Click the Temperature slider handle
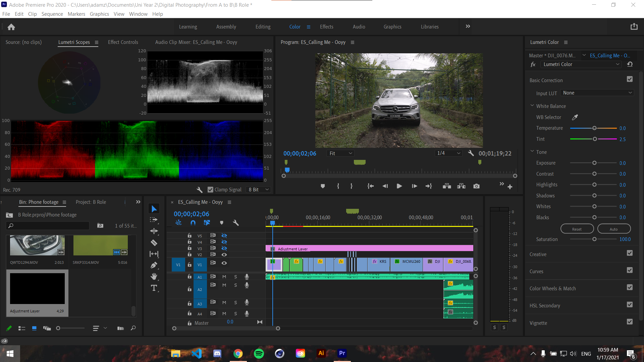This screenshot has height=362, width=644. pos(594,128)
